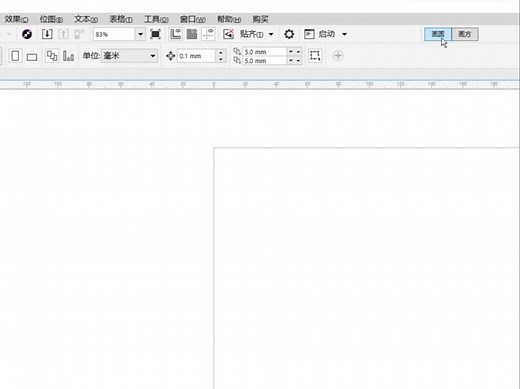Click the circular plus quick customize icon
Image resolution: width=520 pixels, height=389 pixels.
point(338,56)
